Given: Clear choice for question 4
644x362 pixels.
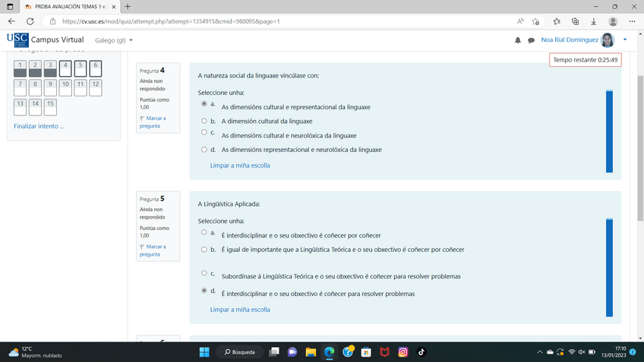Looking at the screenshot, I should click(240, 165).
